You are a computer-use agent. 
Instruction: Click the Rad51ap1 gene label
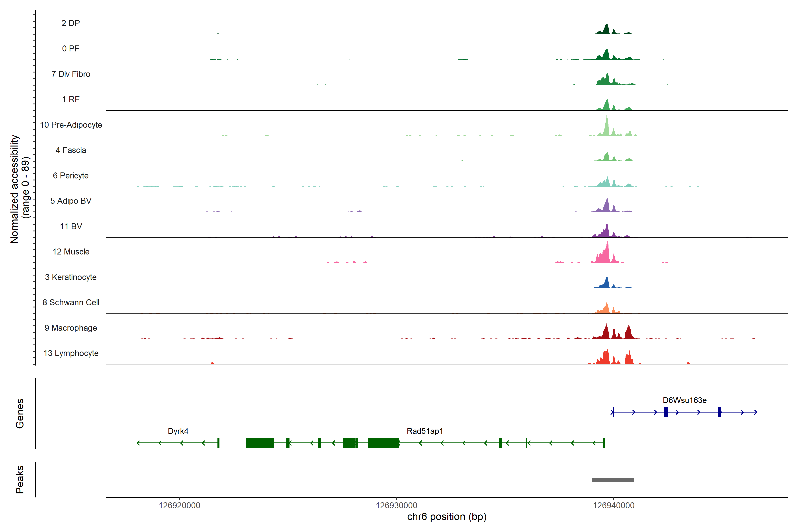click(x=425, y=431)
